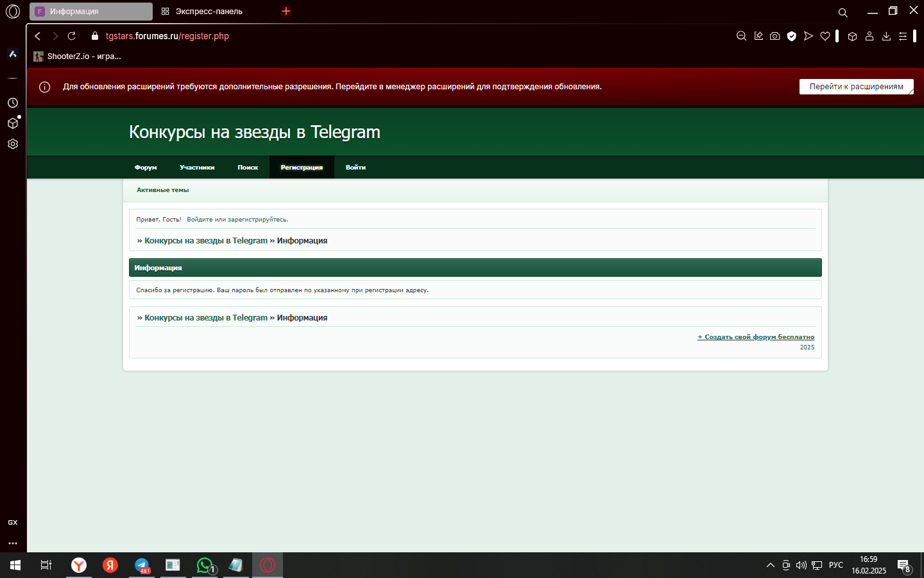Open the volume speaker tray icon
The image size is (924, 578).
[801, 565]
